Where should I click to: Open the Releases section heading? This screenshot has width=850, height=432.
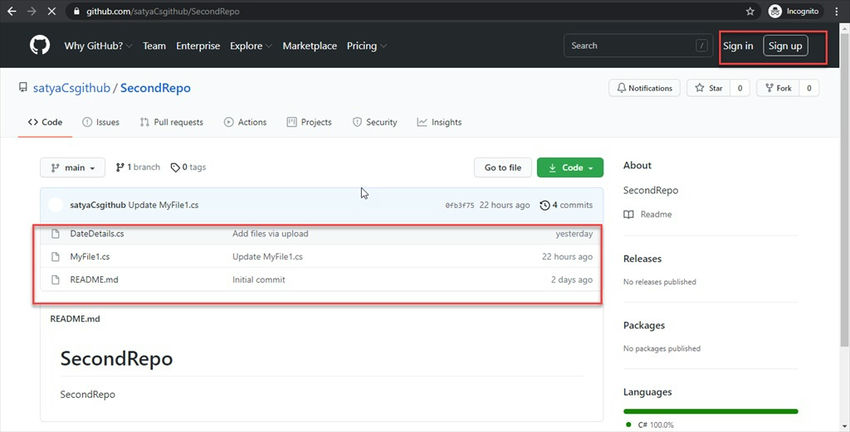pos(642,259)
